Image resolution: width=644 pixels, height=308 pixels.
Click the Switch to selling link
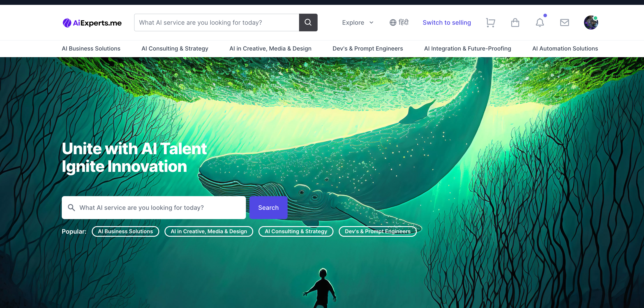click(x=447, y=23)
